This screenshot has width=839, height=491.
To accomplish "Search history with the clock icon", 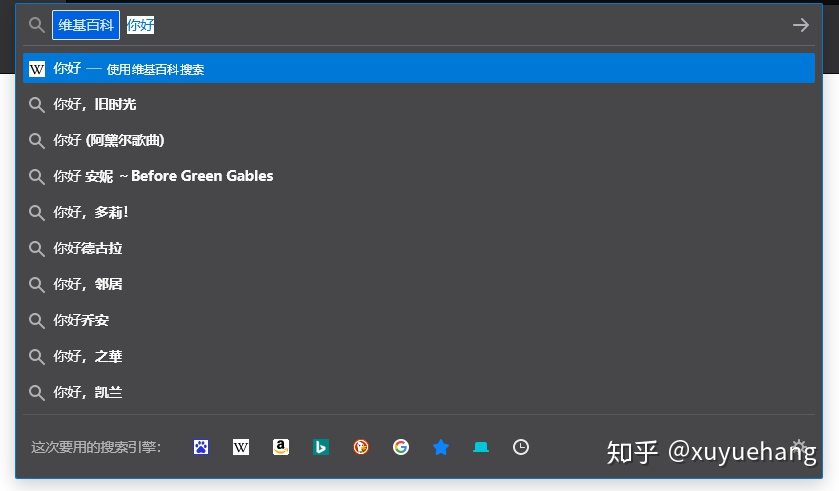I will [x=521, y=447].
